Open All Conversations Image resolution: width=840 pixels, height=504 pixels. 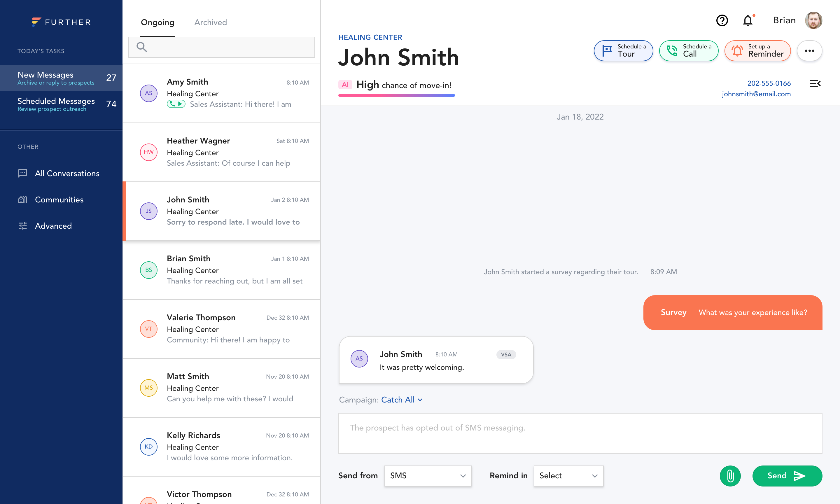click(x=61, y=173)
